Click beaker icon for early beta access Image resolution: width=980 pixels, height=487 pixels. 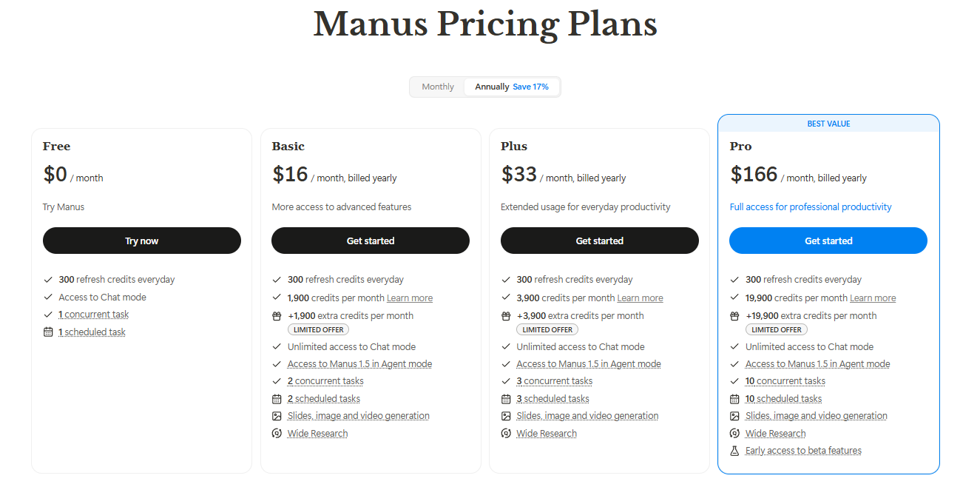[x=734, y=451]
